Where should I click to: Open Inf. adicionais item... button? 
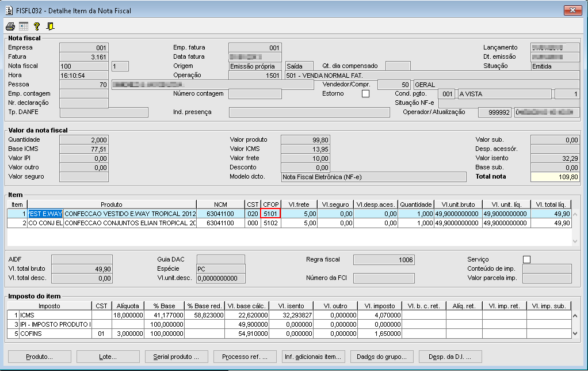point(313,357)
